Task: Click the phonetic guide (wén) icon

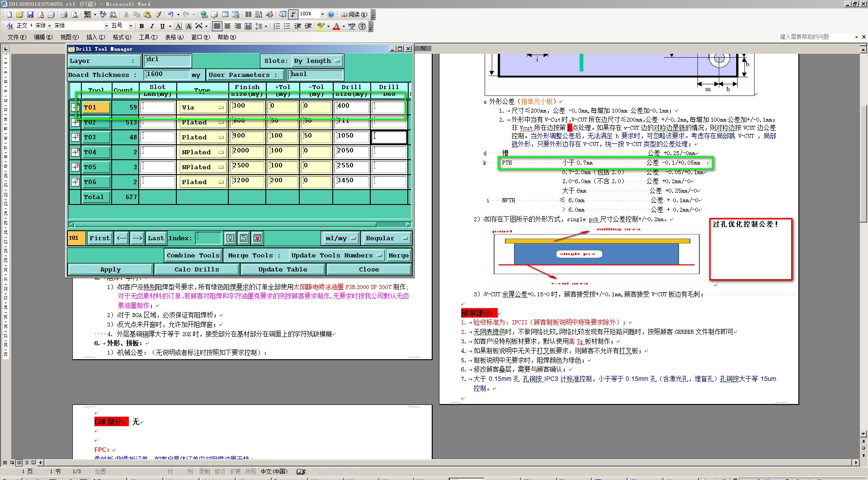Action: click(x=352, y=26)
